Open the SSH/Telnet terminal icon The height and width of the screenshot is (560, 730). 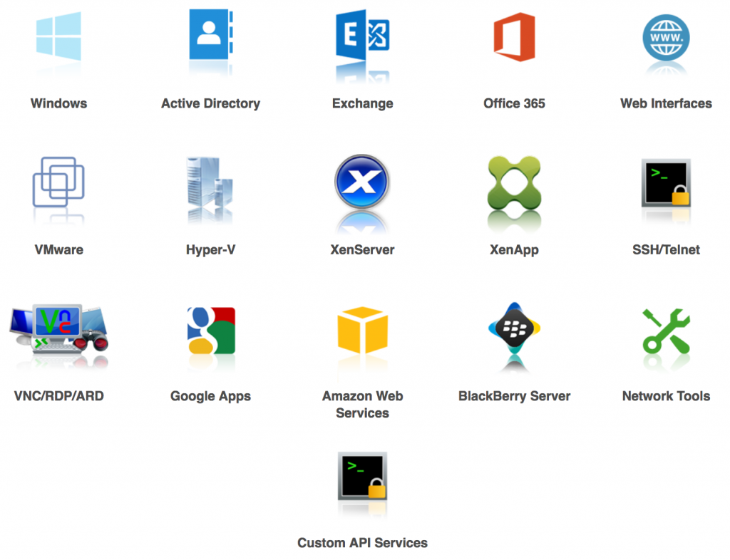coord(667,183)
